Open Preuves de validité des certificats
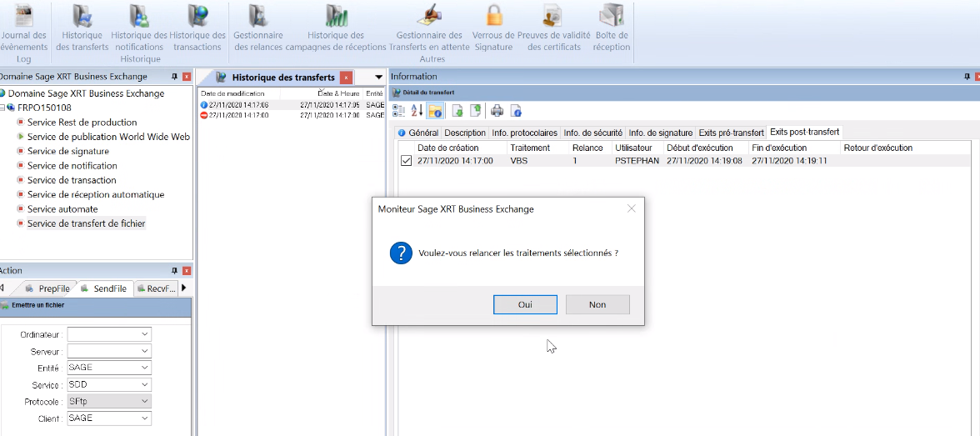Image resolution: width=980 pixels, height=436 pixels. pos(553,28)
